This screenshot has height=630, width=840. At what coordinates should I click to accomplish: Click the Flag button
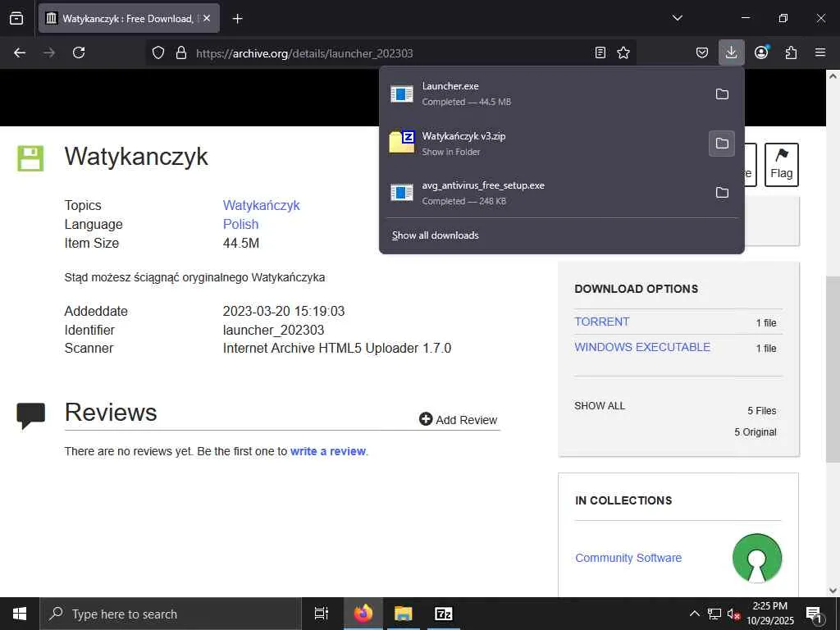coord(782,164)
